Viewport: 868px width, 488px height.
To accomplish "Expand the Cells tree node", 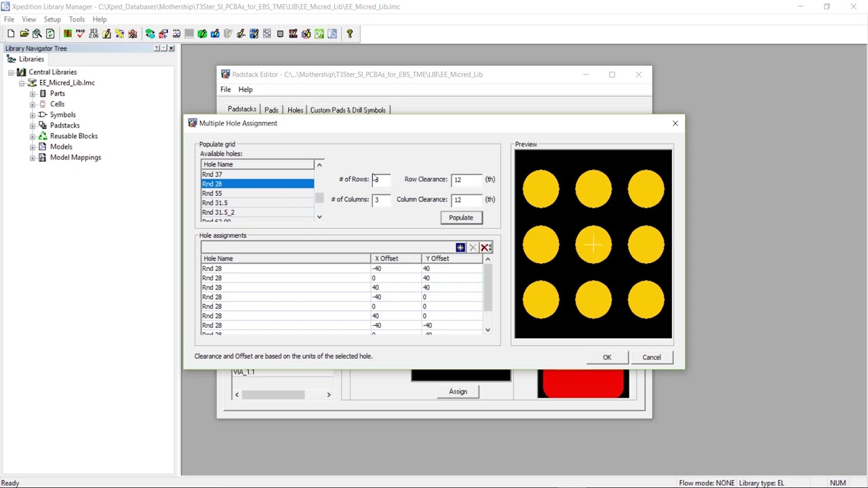I will click(33, 104).
